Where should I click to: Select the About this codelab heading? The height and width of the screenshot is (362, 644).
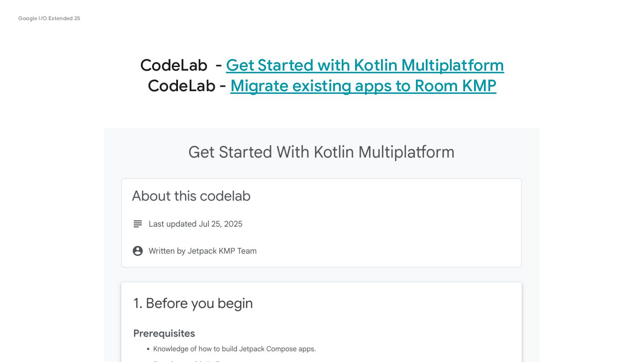point(191,196)
